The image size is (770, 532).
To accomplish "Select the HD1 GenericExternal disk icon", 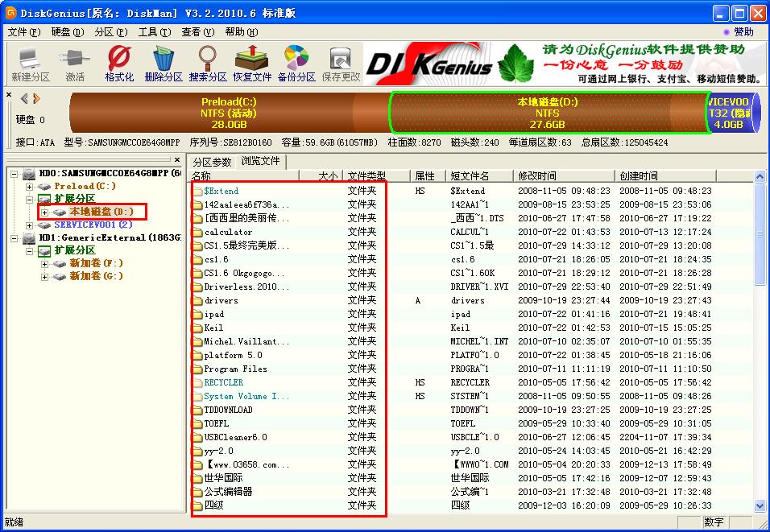I will pyautogui.click(x=30, y=237).
